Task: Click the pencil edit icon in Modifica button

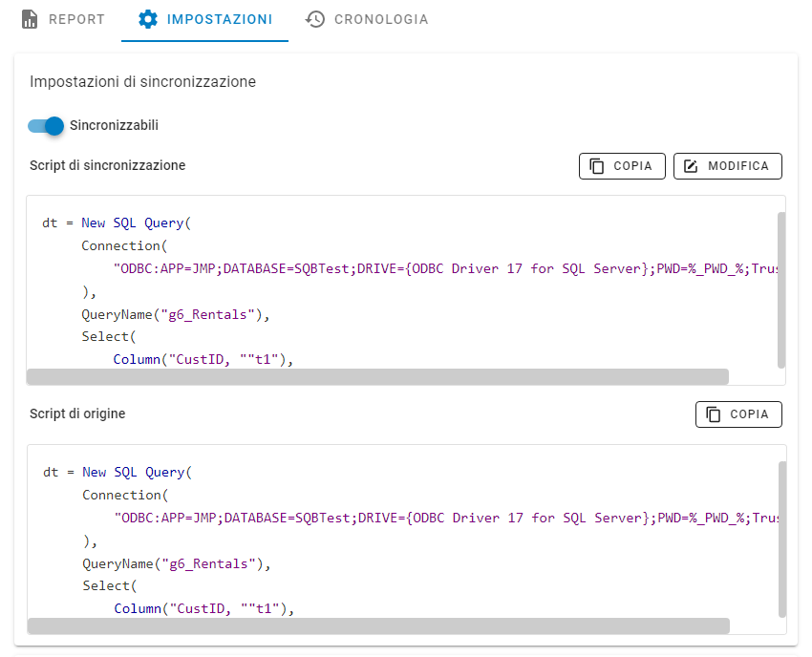Action: coord(692,166)
